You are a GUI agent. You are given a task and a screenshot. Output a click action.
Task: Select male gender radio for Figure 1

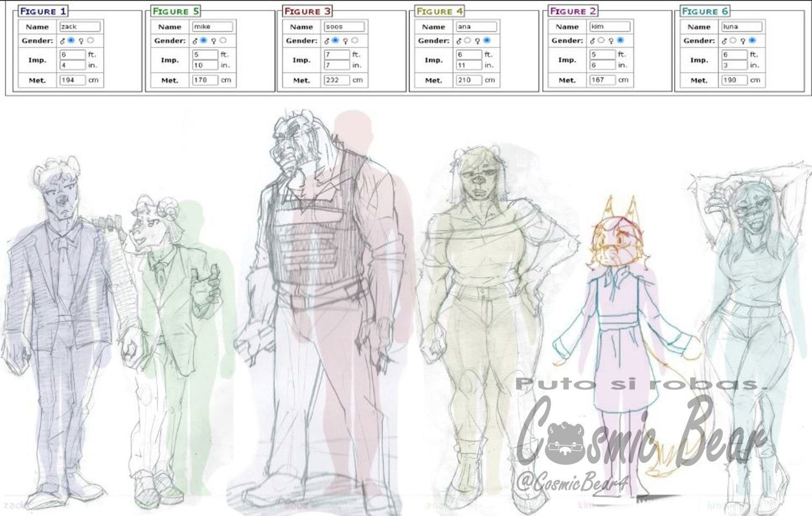[x=71, y=40]
